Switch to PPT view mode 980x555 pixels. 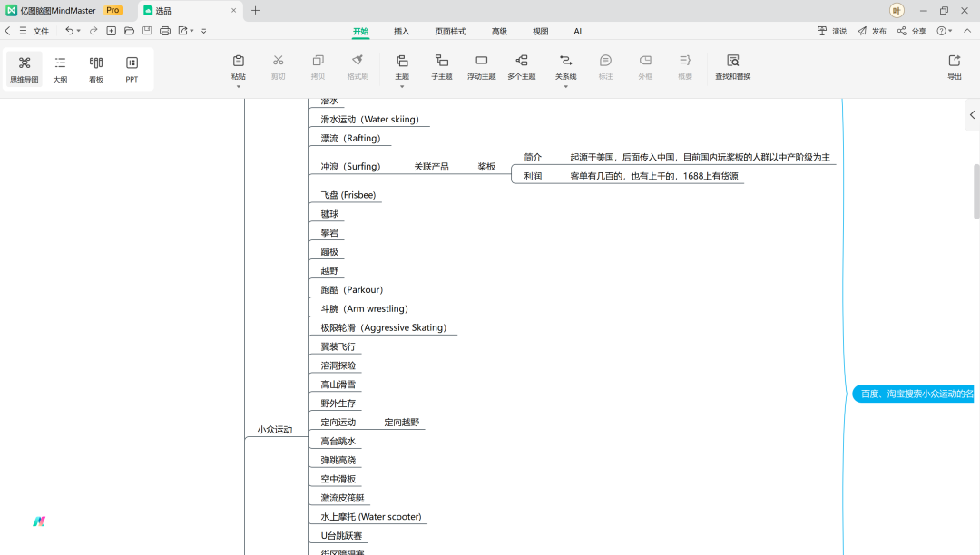point(132,68)
